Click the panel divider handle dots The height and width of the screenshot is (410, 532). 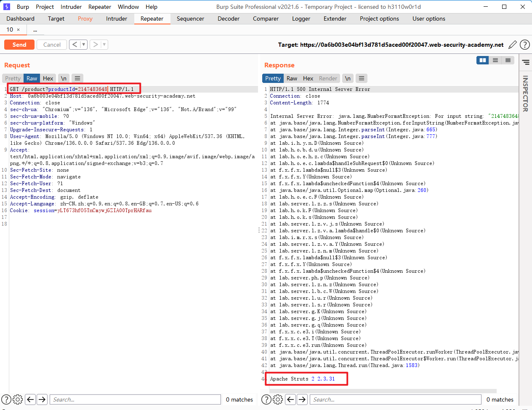click(259, 230)
